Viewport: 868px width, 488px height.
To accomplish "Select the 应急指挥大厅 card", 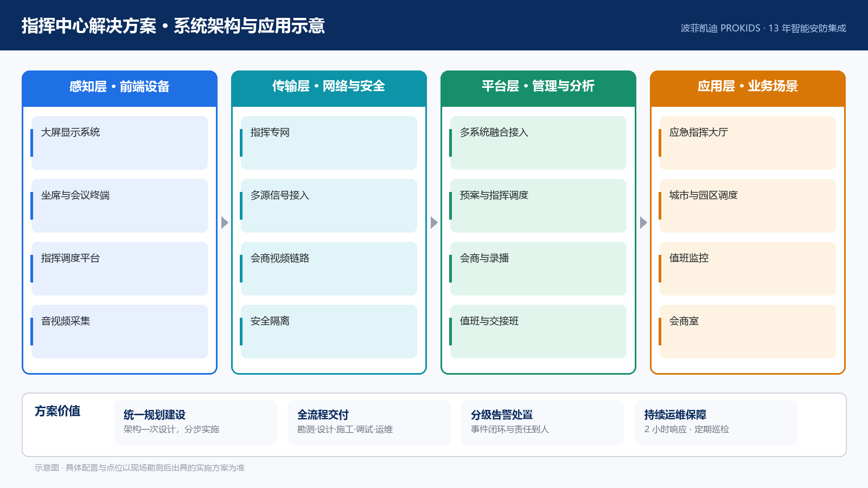I will pos(748,143).
